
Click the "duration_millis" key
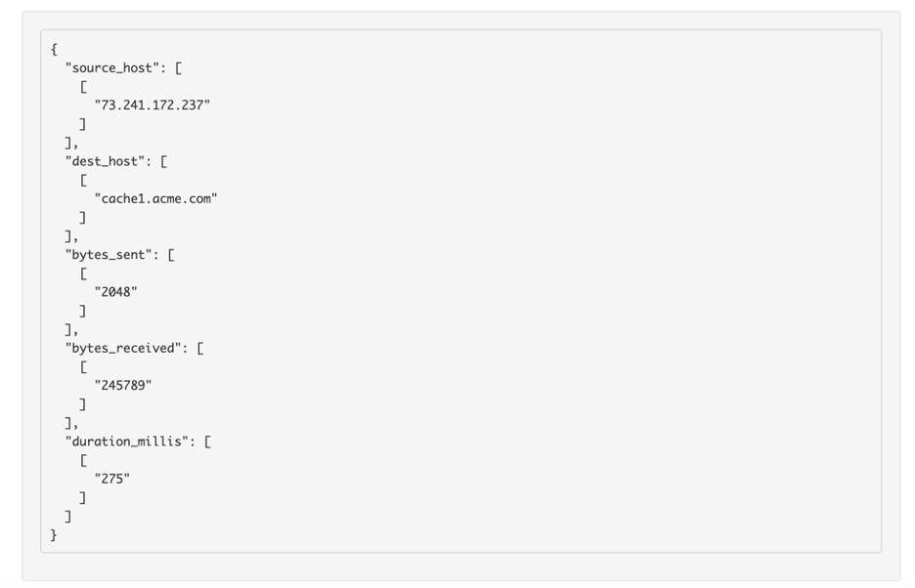(127, 441)
